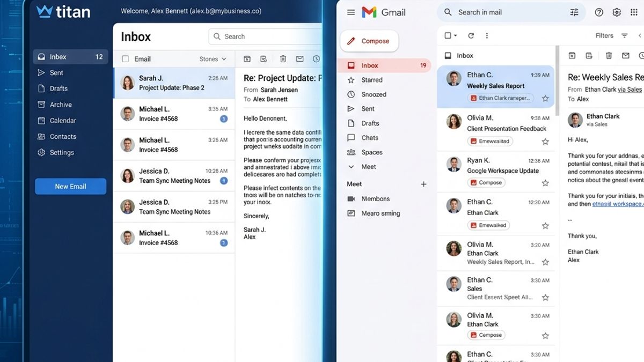Open Drafts in Gmail sidebar
The height and width of the screenshot is (362, 644).
(370, 123)
